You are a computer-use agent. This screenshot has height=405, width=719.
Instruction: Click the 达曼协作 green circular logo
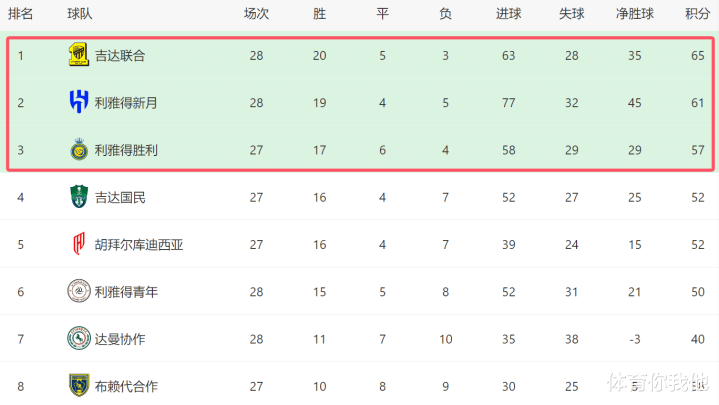click(79, 338)
